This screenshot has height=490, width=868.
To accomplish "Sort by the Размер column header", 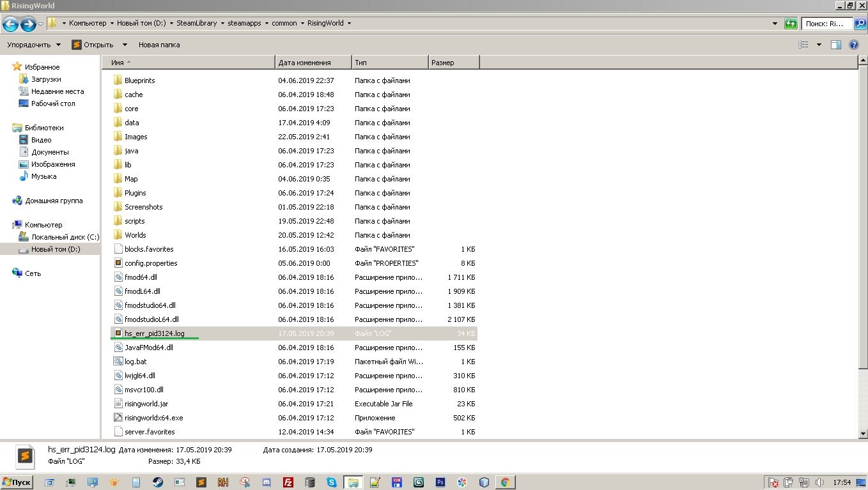I will coord(454,63).
